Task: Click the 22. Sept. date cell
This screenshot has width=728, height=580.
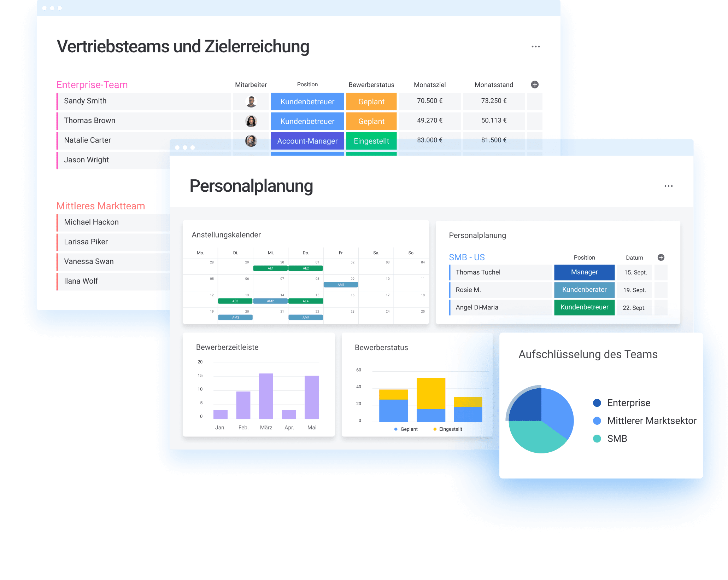Action: 634,308
